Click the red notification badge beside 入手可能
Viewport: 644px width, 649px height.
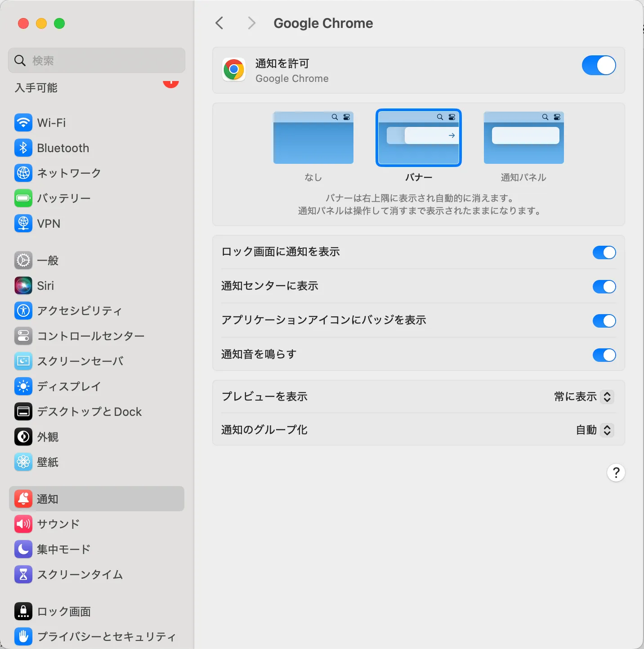[171, 84]
